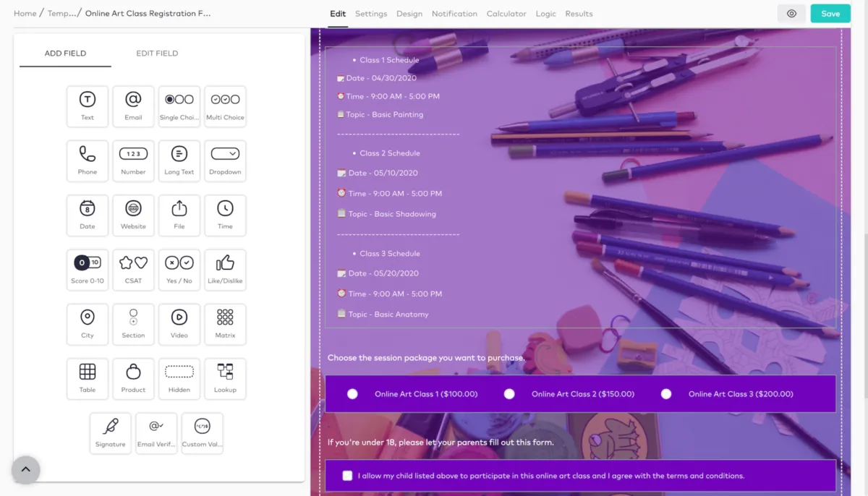
Task: Click the 'Topic - Basic Painting' line
Action: (380, 114)
